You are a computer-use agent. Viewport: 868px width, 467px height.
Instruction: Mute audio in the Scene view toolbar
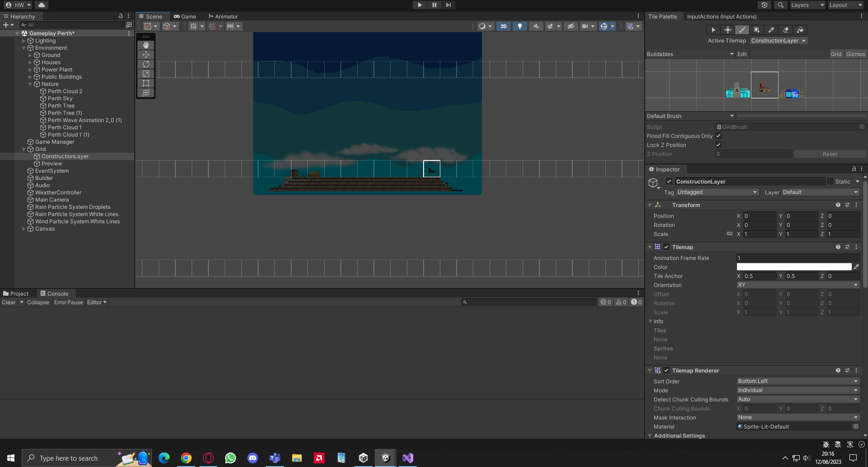coord(536,26)
